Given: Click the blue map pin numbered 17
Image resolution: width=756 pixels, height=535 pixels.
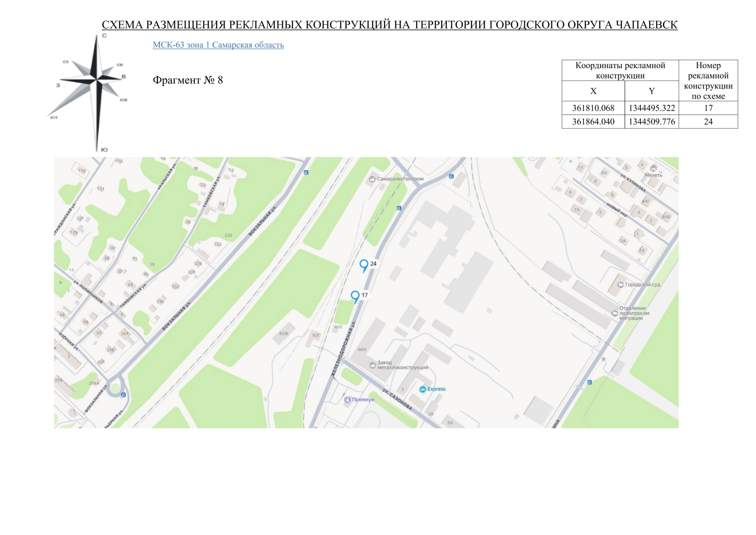Looking at the screenshot, I should [x=355, y=296].
